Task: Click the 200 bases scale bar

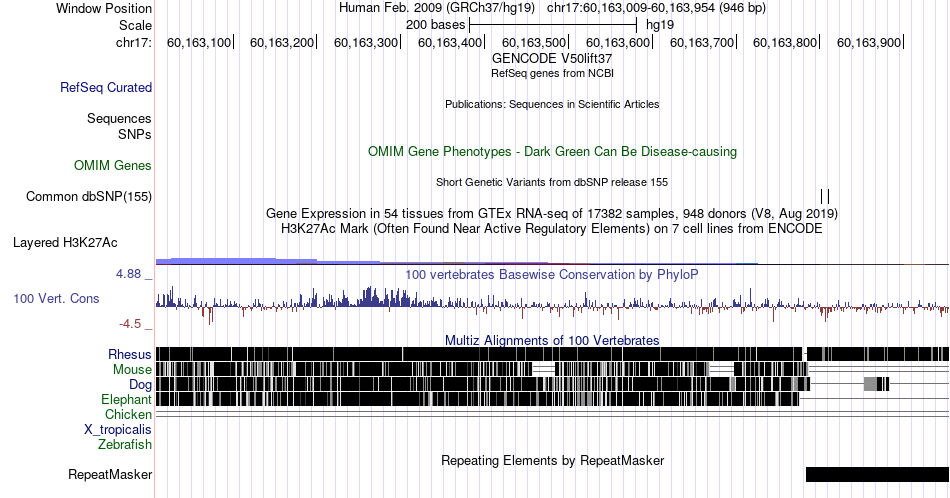Action: coord(553,25)
